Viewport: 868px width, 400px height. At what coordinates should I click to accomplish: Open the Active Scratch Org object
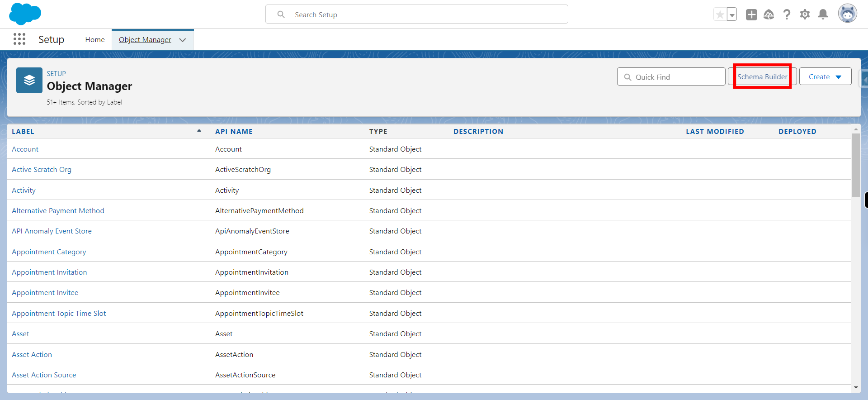click(x=42, y=170)
